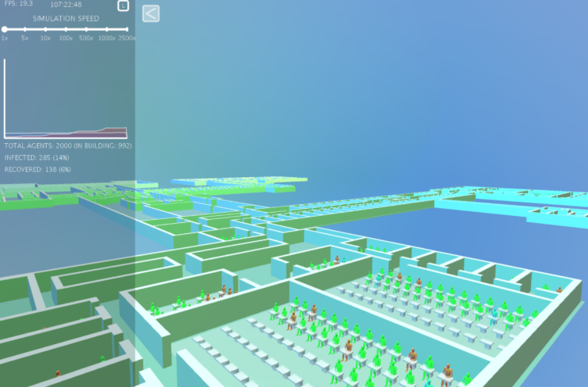
Task: Click the FPS: 19.3 readout
Action: click(19, 4)
